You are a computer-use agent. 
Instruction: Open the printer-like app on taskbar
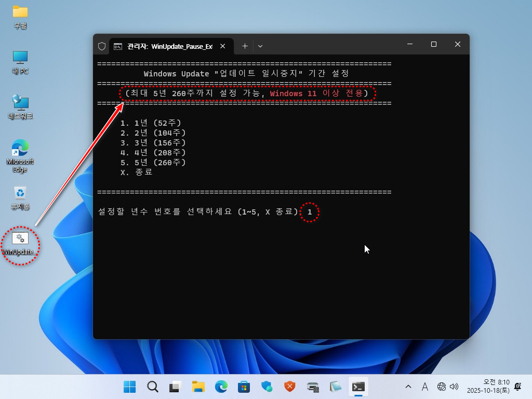point(312,387)
